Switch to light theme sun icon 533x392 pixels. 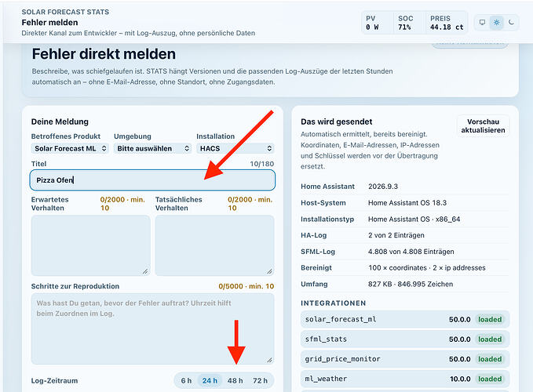point(497,23)
